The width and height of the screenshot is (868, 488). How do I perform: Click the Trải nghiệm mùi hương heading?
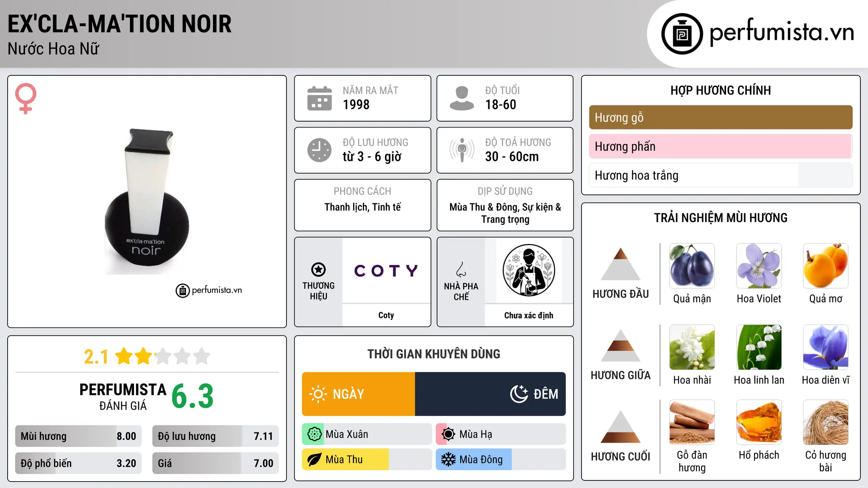click(x=721, y=218)
